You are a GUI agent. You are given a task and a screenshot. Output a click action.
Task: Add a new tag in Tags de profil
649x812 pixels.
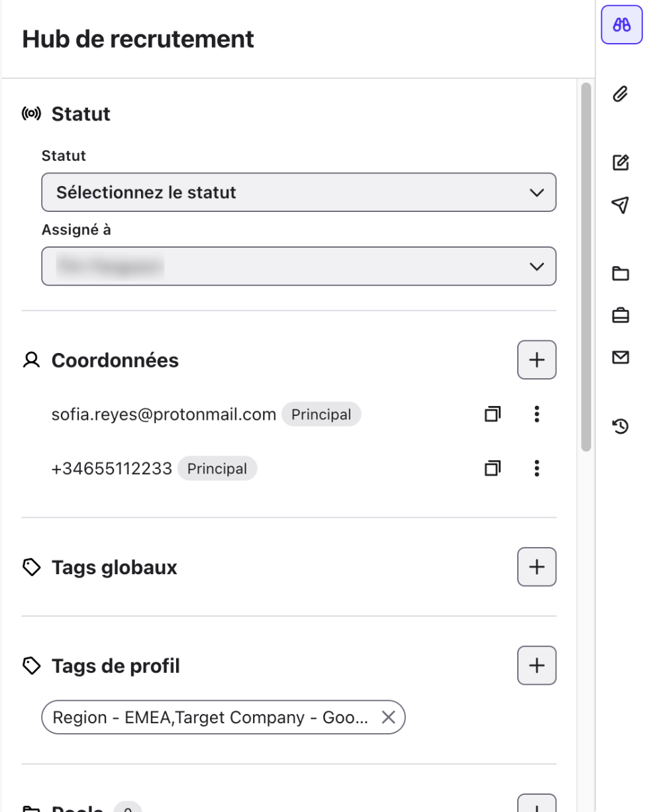(x=536, y=665)
